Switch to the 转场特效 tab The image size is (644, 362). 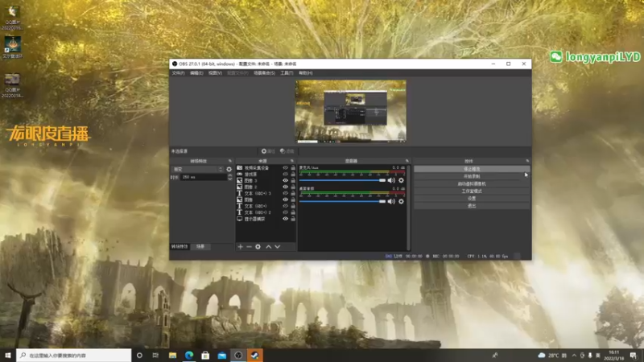(x=180, y=247)
